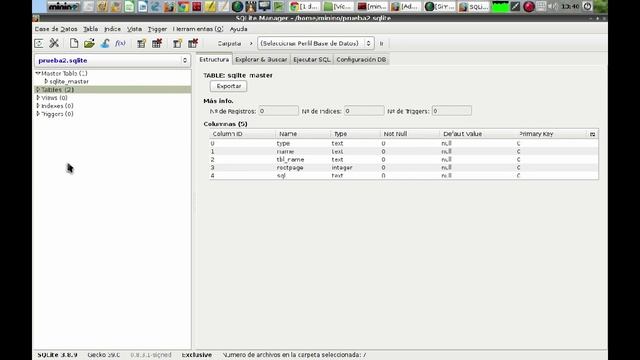Open the Trigger menu

point(157,29)
